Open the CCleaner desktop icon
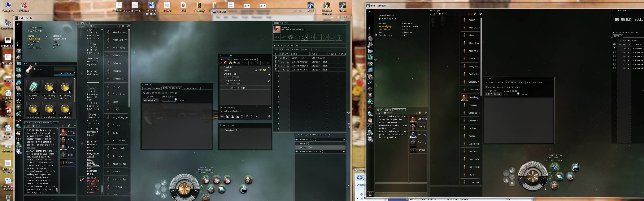644x201 pixels. pyautogui.click(x=24, y=7)
